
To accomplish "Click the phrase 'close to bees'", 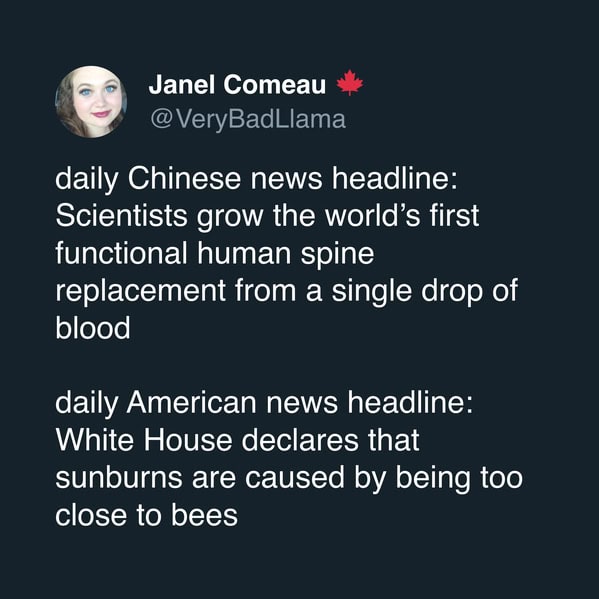I will [147, 515].
